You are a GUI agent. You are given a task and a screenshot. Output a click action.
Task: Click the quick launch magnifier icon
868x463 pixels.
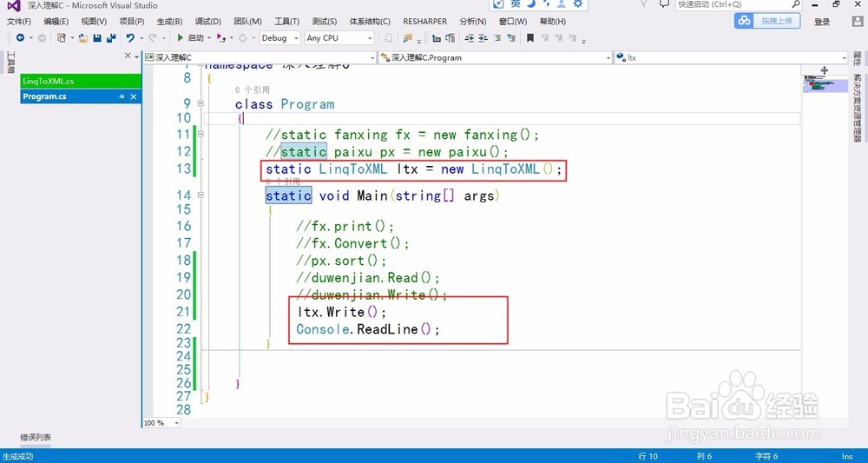pyautogui.click(x=795, y=4)
